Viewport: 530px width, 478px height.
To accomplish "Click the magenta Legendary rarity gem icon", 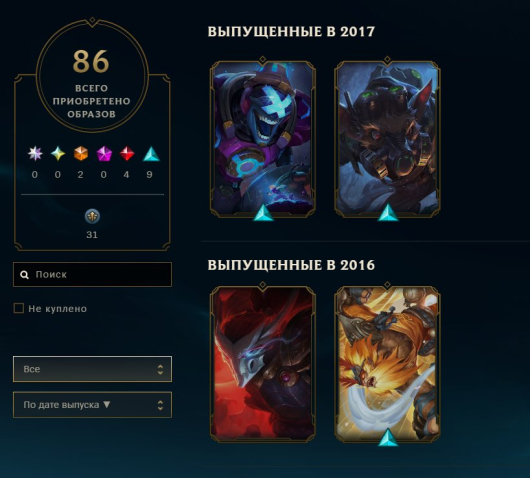I will (x=104, y=153).
